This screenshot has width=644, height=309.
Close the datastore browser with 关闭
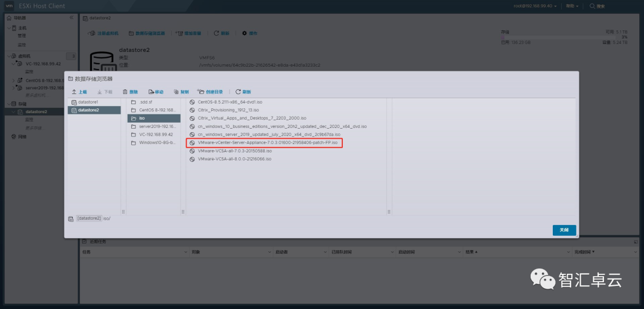click(x=564, y=230)
